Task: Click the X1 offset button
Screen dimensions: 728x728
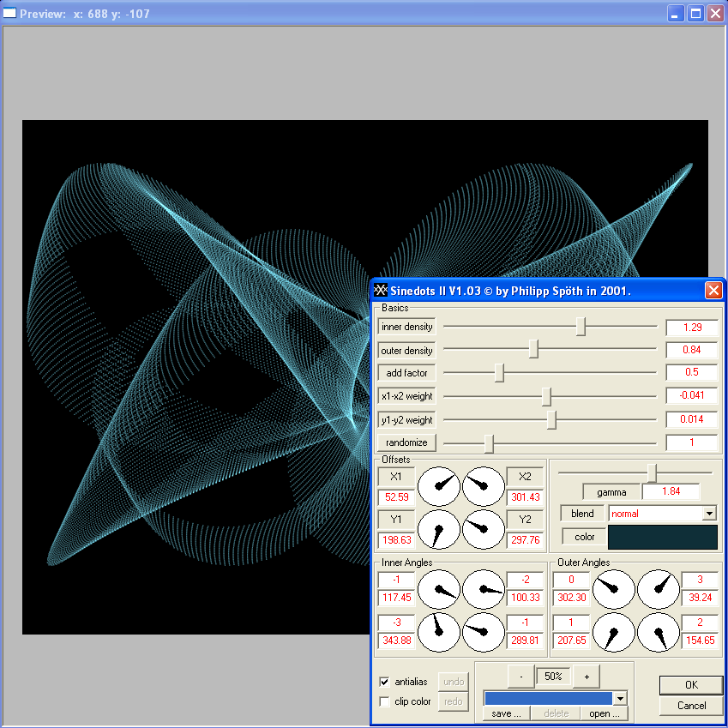Action: [395, 477]
